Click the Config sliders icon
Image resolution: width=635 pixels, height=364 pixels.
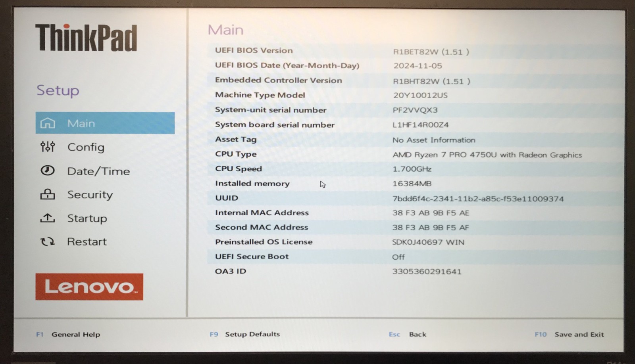(48, 147)
